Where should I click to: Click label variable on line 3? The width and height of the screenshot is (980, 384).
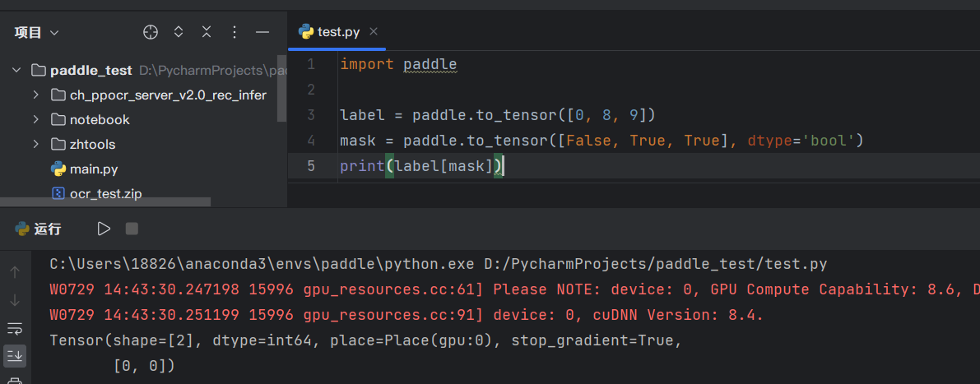click(362, 115)
